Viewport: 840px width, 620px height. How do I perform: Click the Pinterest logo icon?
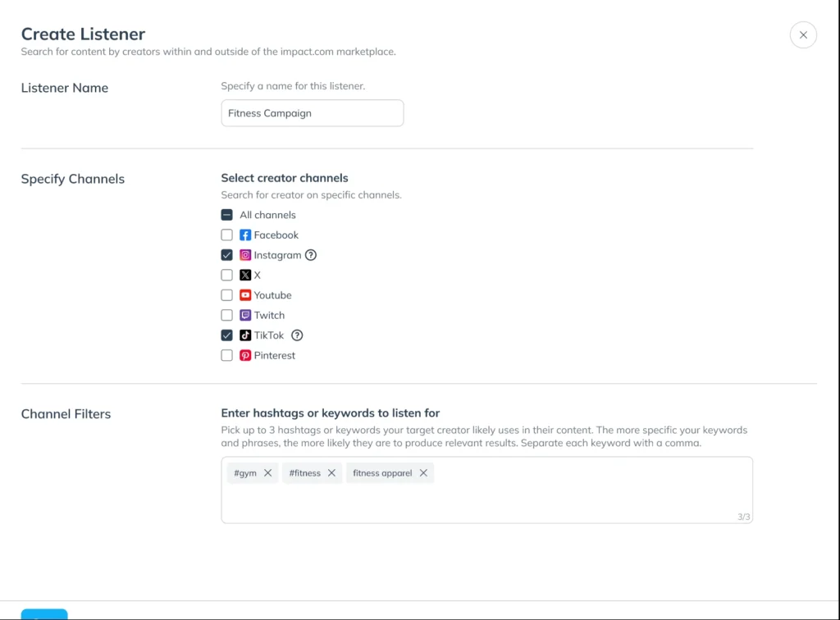coord(245,355)
